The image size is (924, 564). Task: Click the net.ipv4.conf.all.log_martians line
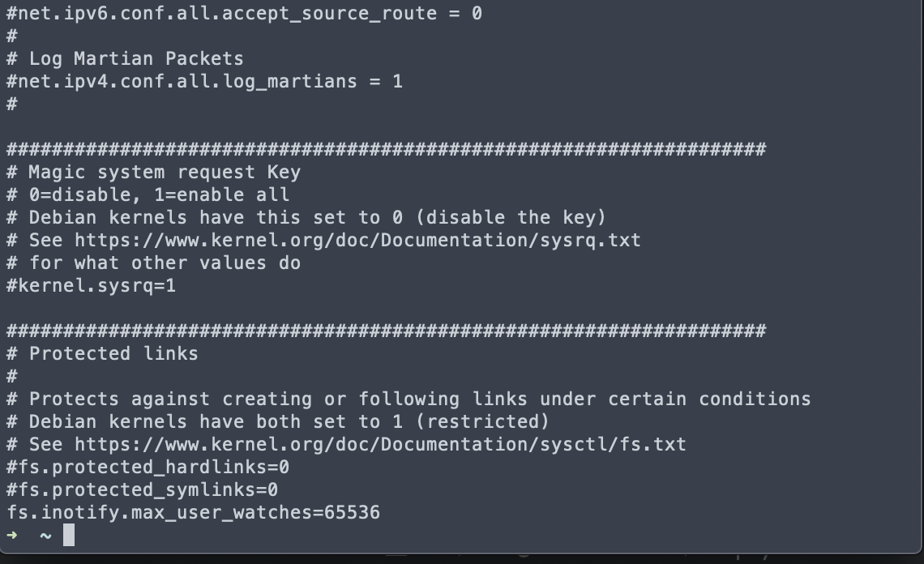204,82
